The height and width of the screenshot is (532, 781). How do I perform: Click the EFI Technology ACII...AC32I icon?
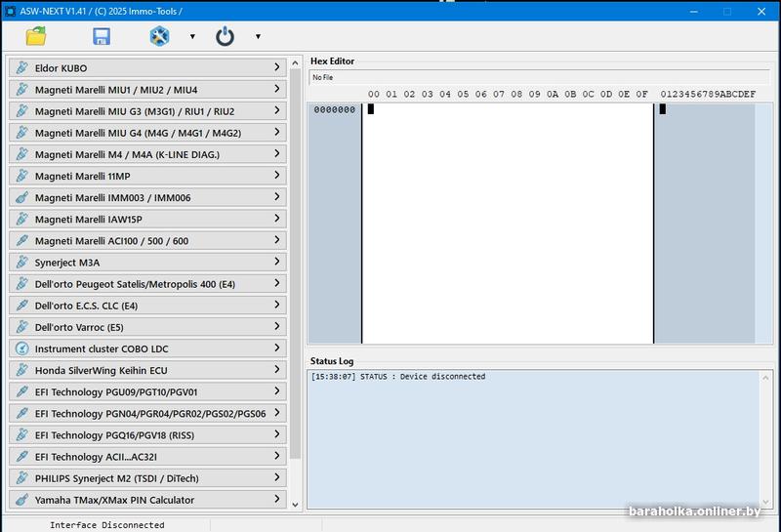click(x=21, y=456)
